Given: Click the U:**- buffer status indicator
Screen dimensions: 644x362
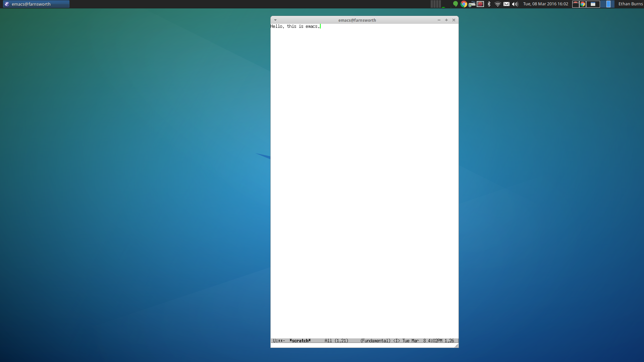Looking at the screenshot, I should click(279, 341).
